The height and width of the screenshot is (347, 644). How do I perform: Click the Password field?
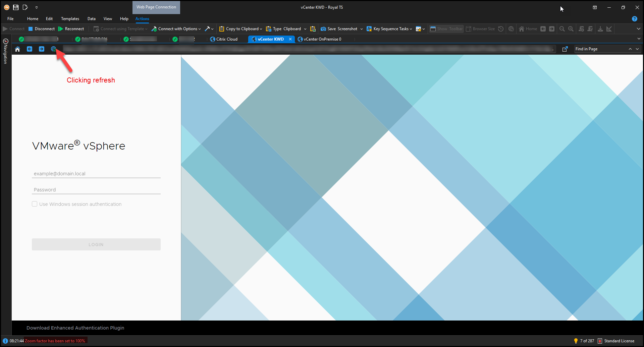point(96,190)
